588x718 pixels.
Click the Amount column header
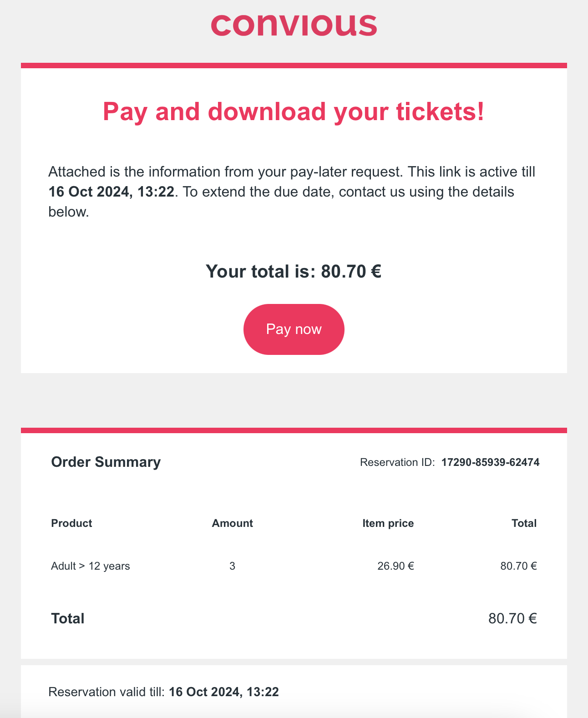click(232, 523)
